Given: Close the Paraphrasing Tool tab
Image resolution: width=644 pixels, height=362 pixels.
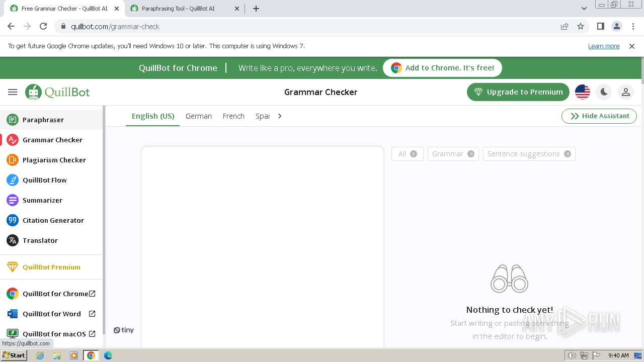Looking at the screenshot, I should point(238,9).
